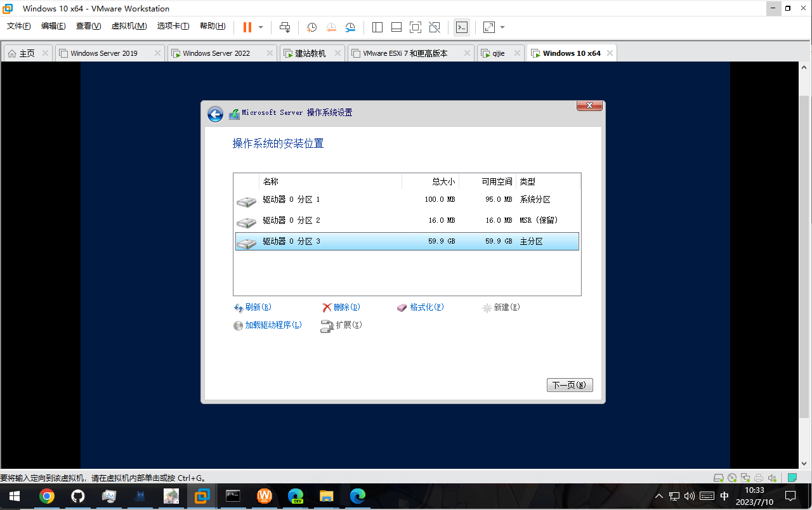
Task: Select 驱动器 0 分区 1 row
Action: tap(407, 200)
